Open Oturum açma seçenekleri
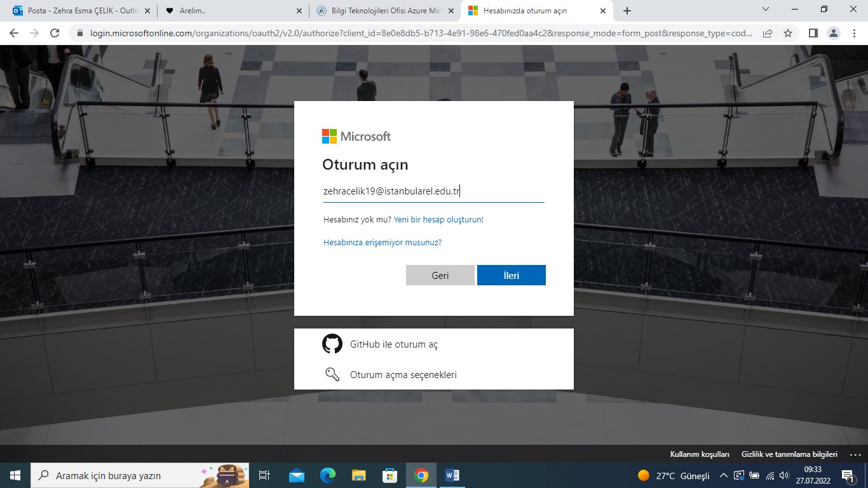 434,374
